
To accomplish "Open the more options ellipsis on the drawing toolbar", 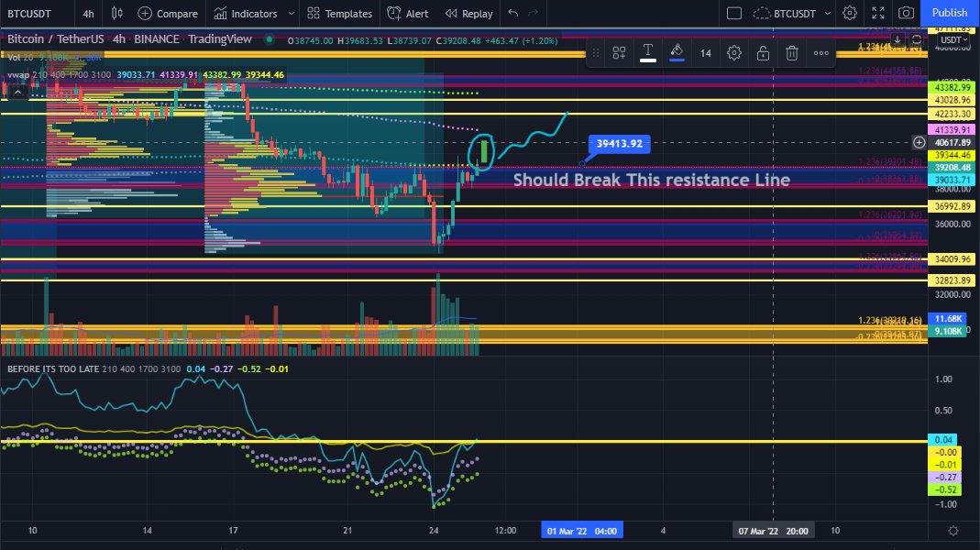I will point(820,52).
